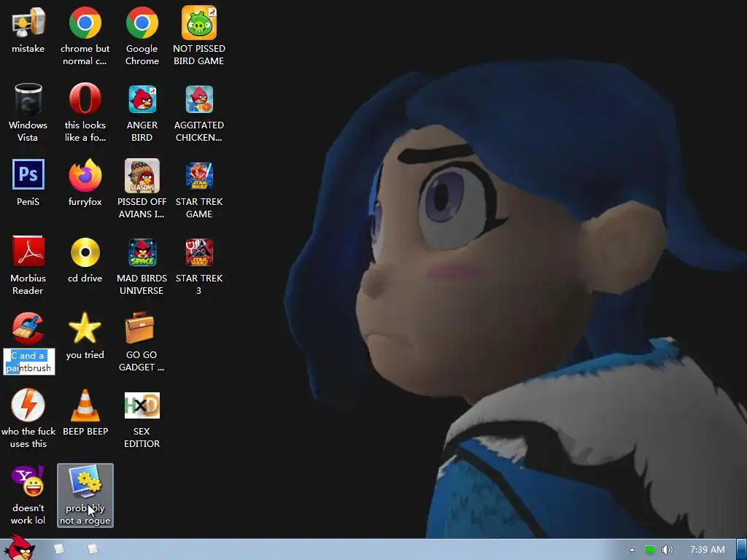Screen dimensions: 747x560
Task: Select the STAR TREK 3 icon
Action: point(199,252)
